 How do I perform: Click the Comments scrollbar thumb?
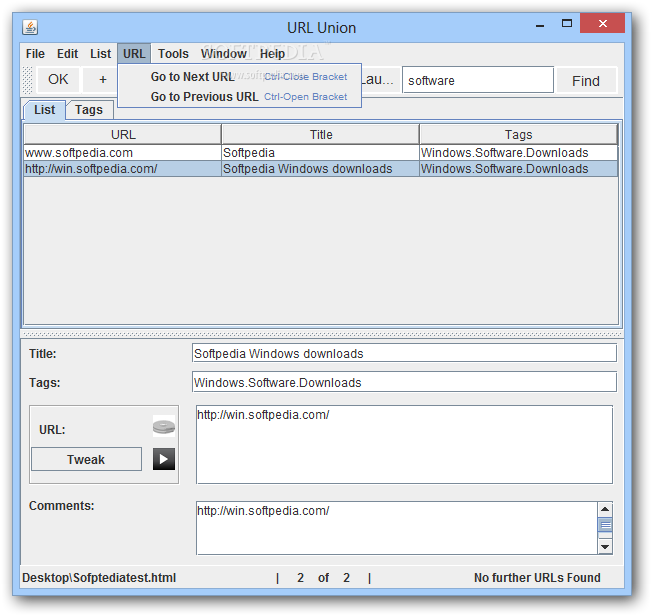(605, 525)
